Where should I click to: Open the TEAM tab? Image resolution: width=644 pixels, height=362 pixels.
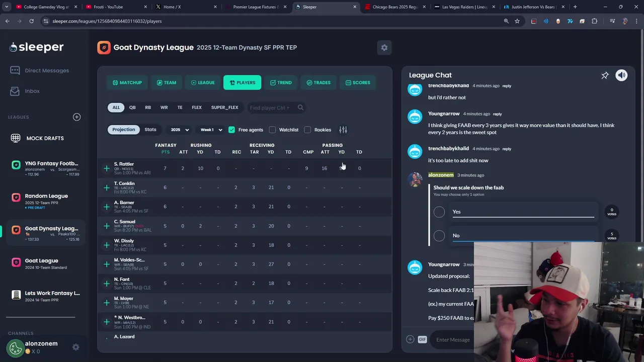(x=167, y=82)
